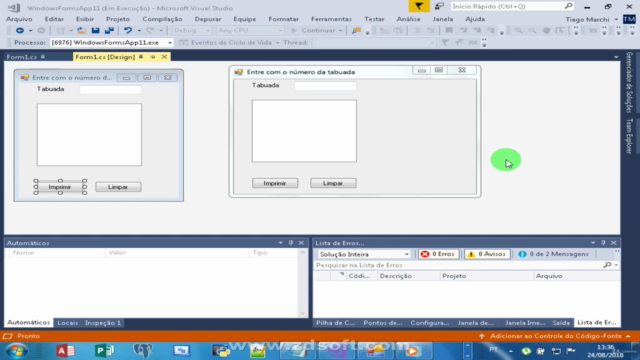
Task: Switch to the Locais tab
Action: 67,323
